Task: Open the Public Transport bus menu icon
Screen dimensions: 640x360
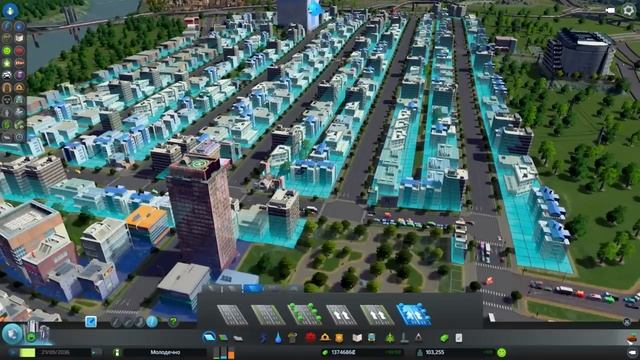Action: (x=371, y=338)
